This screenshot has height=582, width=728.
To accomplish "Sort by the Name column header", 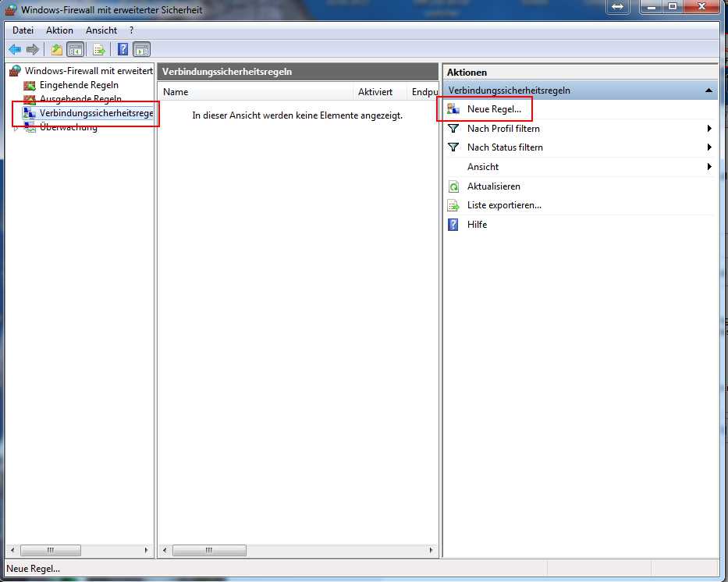I will point(256,92).
